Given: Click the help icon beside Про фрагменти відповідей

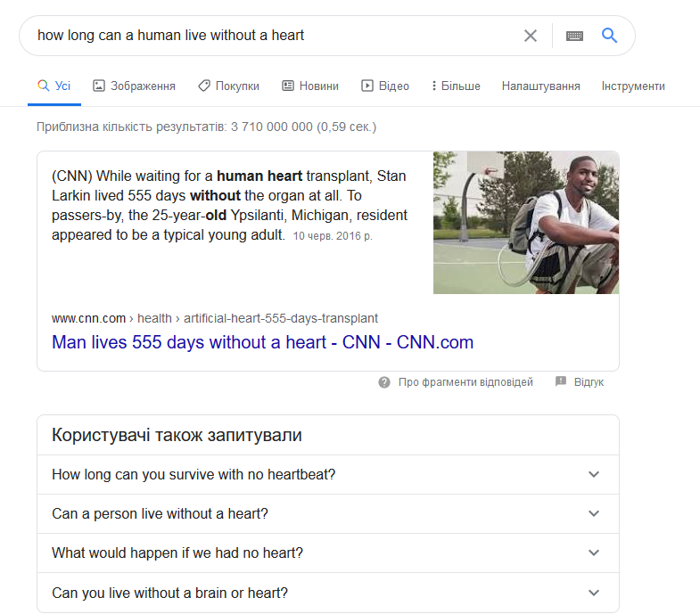Looking at the screenshot, I should (x=384, y=382).
